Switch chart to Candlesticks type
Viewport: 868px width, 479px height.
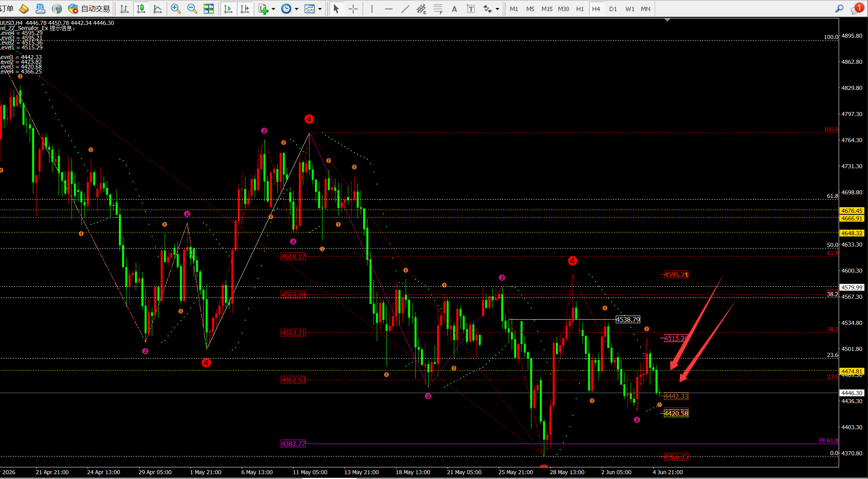point(141,8)
